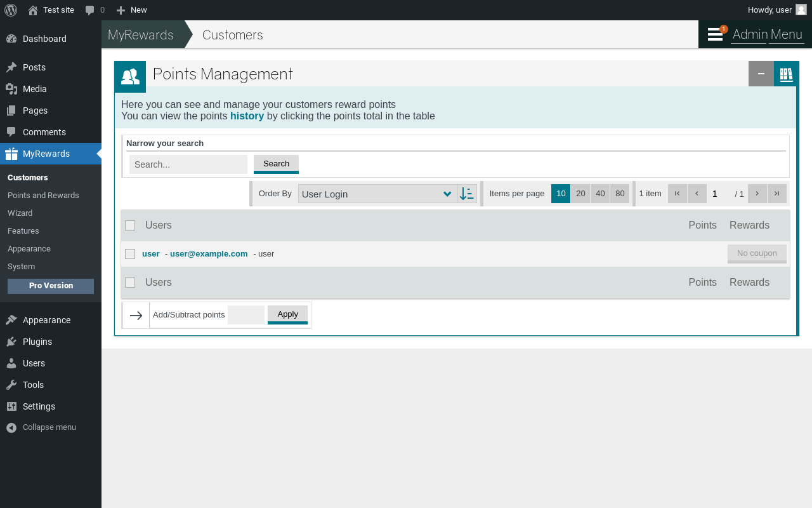Click the history link
The image size is (812, 508).
point(247,116)
